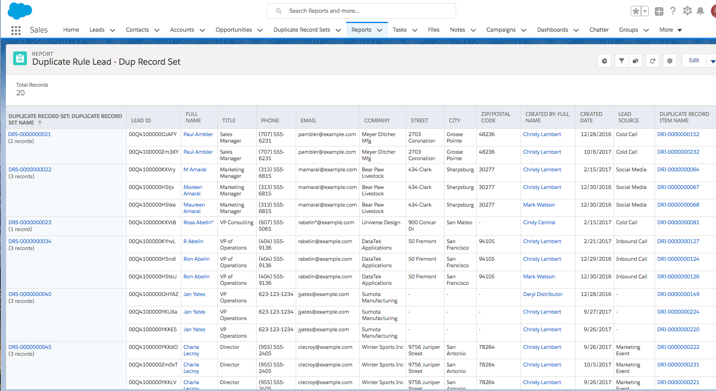Toggle the report chart icon

[604, 61]
